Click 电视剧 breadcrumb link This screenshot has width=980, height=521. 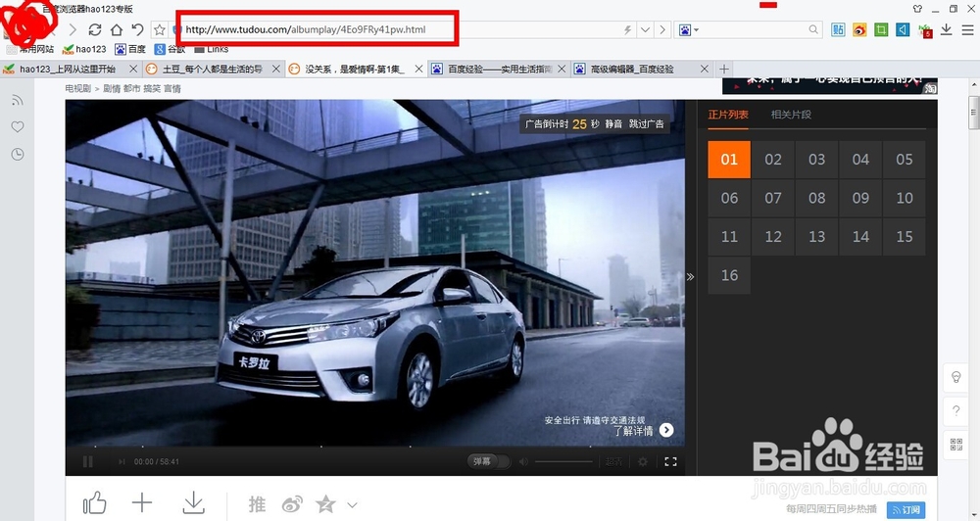pyautogui.click(x=78, y=89)
